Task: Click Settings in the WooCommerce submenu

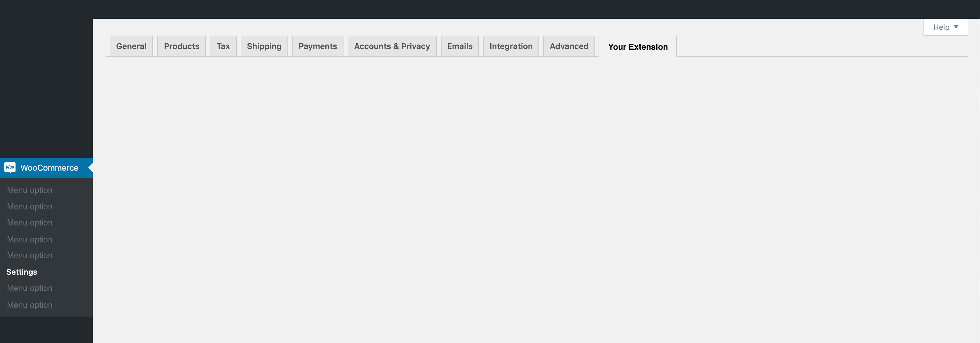Action: coord(22,272)
